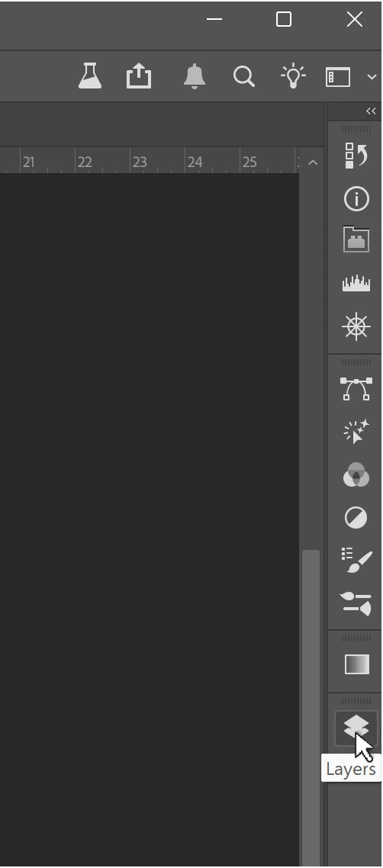Open the Gradients panel icon
This screenshot has width=383, height=868.
(356, 664)
